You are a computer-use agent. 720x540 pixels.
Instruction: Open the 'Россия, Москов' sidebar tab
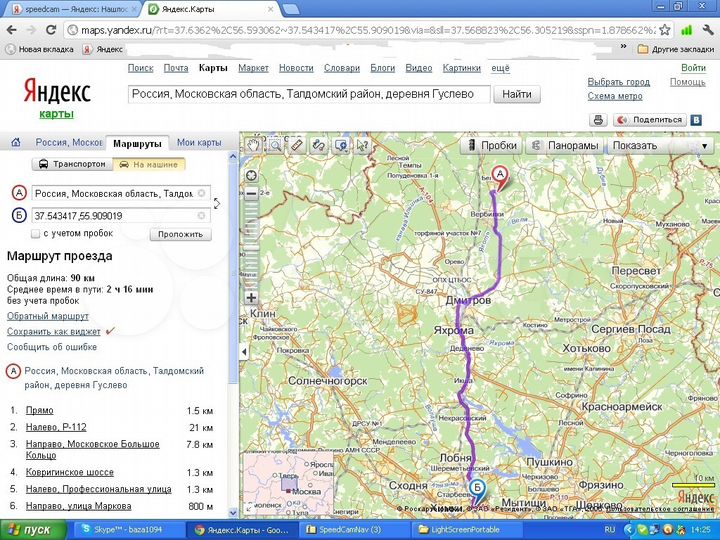[68, 142]
